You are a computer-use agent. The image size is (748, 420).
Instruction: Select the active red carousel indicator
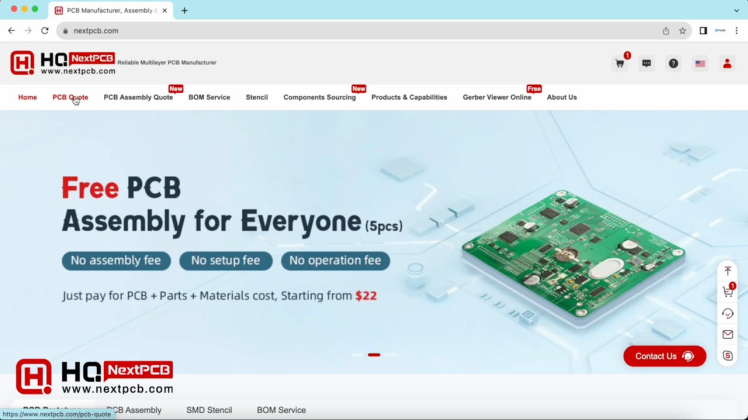pyautogui.click(x=374, y=355)
